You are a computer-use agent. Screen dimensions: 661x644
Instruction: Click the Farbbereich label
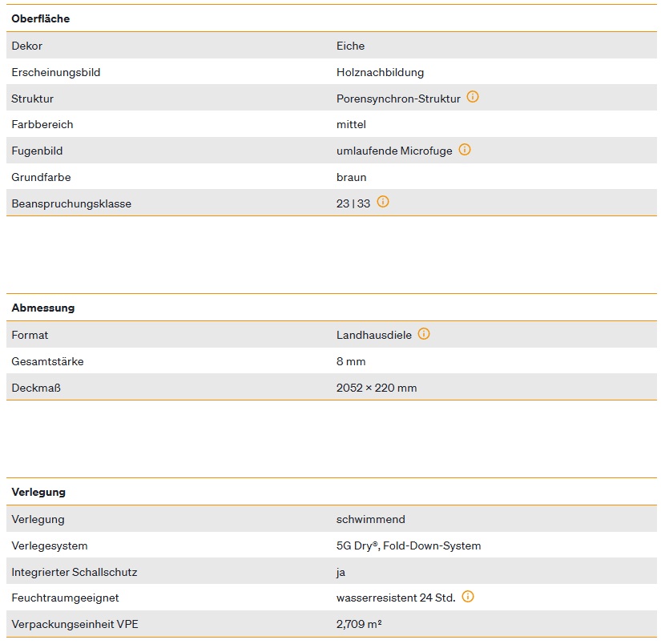point(42,125)
